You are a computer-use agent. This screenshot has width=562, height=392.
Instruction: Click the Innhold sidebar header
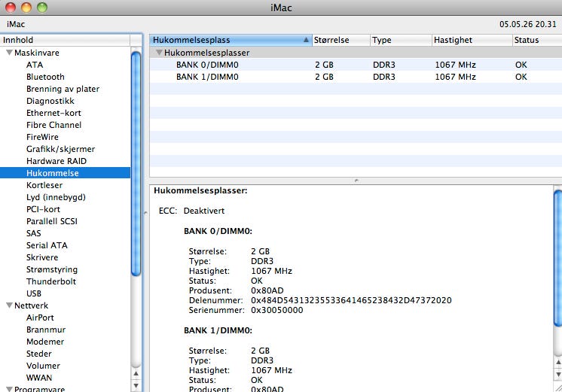[x=65, y=40]
